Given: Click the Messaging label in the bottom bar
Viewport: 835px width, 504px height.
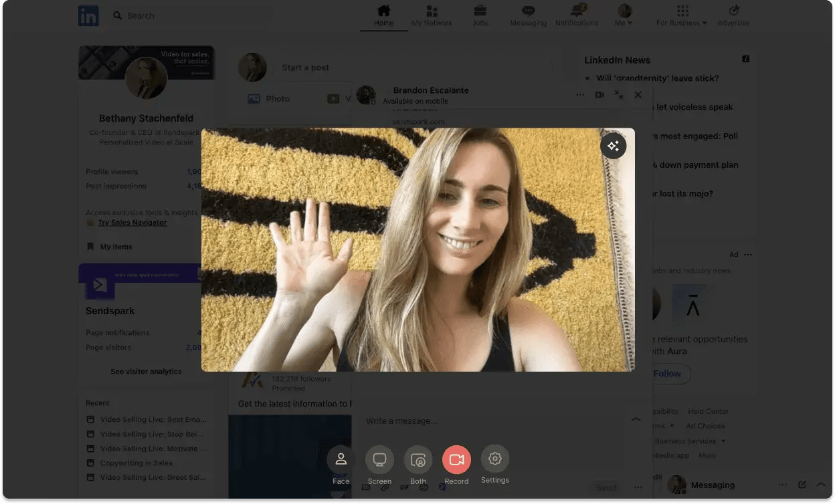Looking at the screenshot, I should [x=713, y=485].
